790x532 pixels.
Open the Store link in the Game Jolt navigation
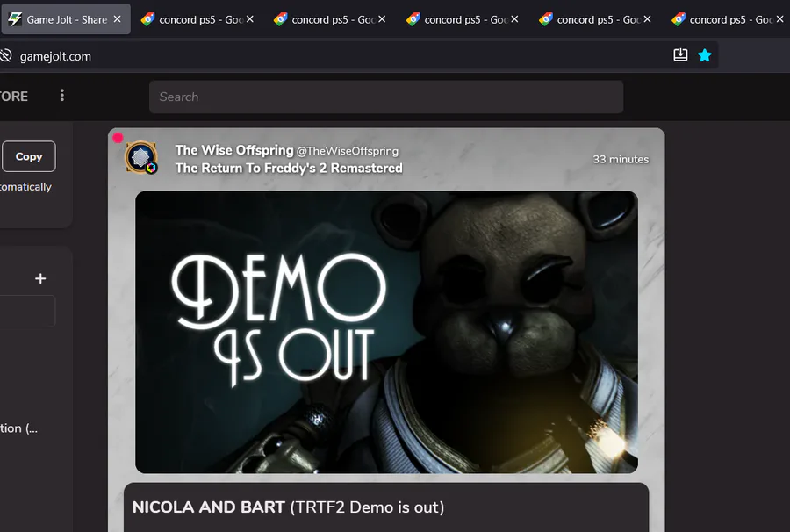click(14, 97)
